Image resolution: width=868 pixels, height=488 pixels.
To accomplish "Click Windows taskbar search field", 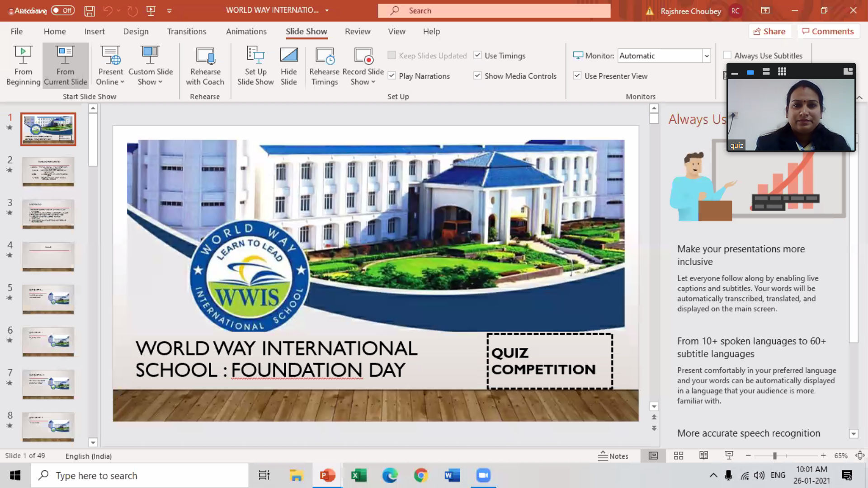I will [140, 475].
